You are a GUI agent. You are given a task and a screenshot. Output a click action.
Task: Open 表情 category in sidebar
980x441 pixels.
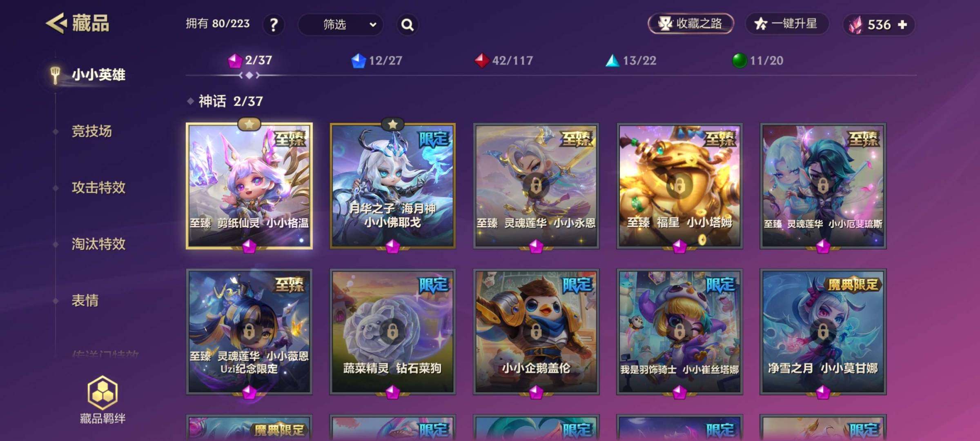click(x=85, y=301)
